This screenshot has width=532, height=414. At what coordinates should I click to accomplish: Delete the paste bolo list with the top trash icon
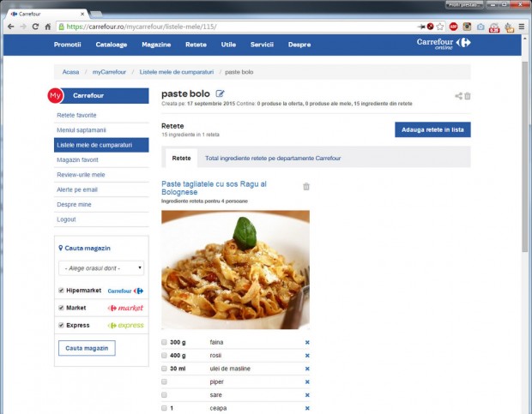468,96
